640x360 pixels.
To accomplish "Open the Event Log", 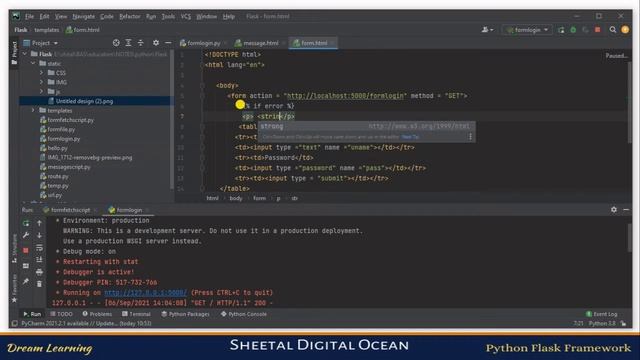I will (602, 314).
